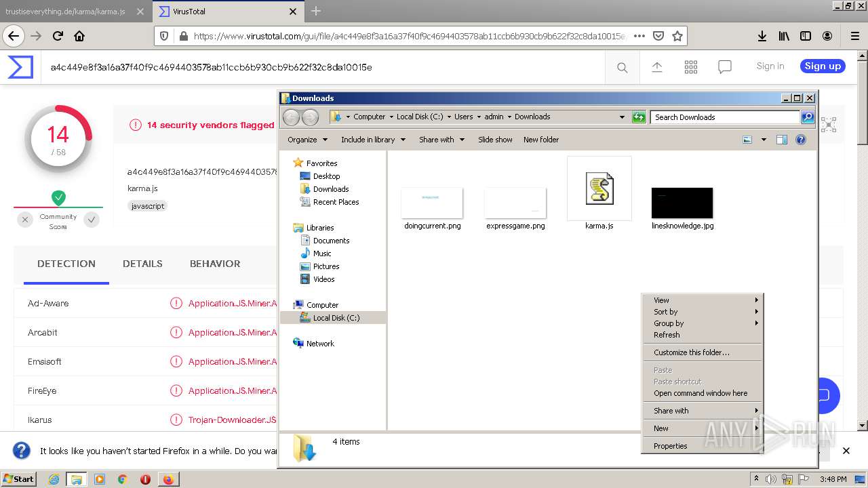868x488 pixels.
Task: Open Windows Start menu
Action: 19,479
